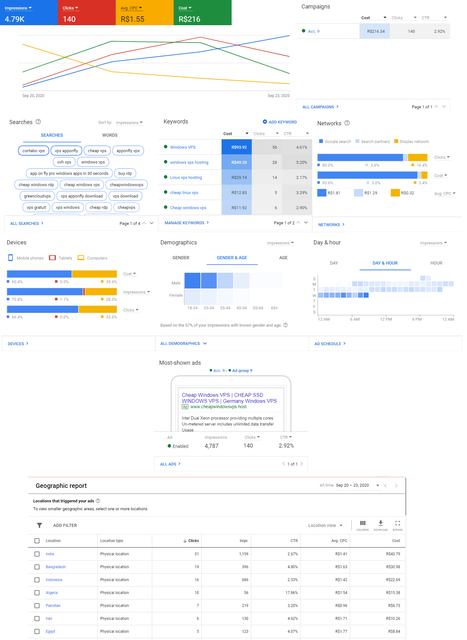Click the expand fullscreen icon
The image size is (467, 640).
click(398, 523)
